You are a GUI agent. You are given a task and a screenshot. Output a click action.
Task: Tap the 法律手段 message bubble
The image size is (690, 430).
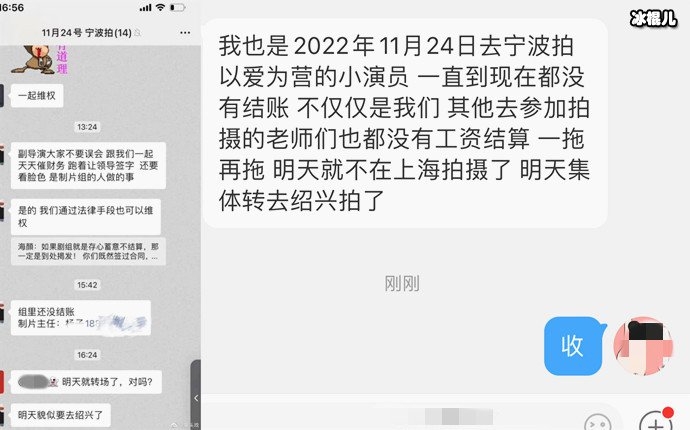tap(86, 217)
